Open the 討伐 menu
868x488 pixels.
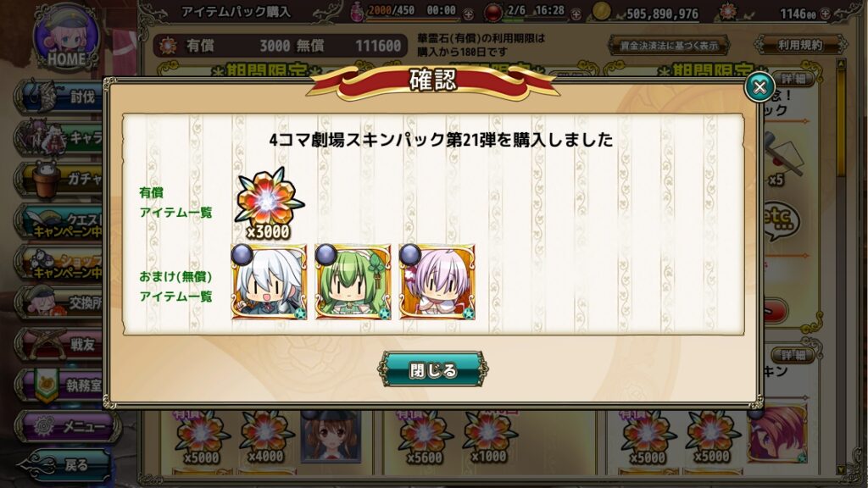(x=60, y=97)
